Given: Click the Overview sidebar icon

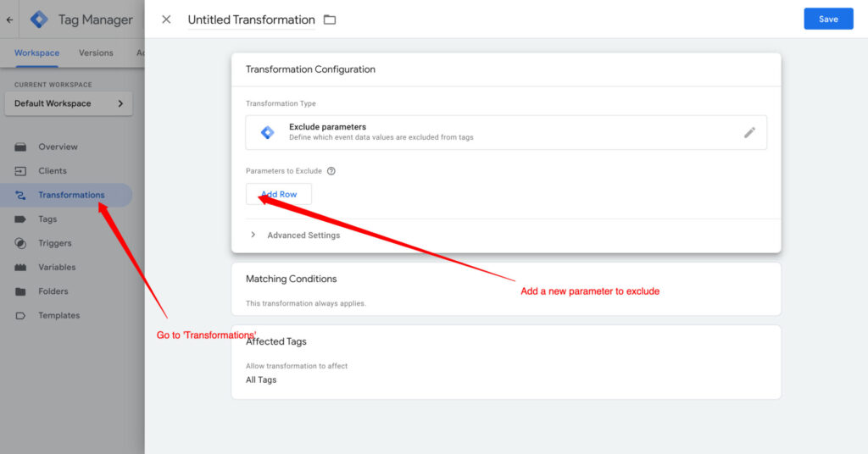Looking at the screenshot, I should point(20,147).
